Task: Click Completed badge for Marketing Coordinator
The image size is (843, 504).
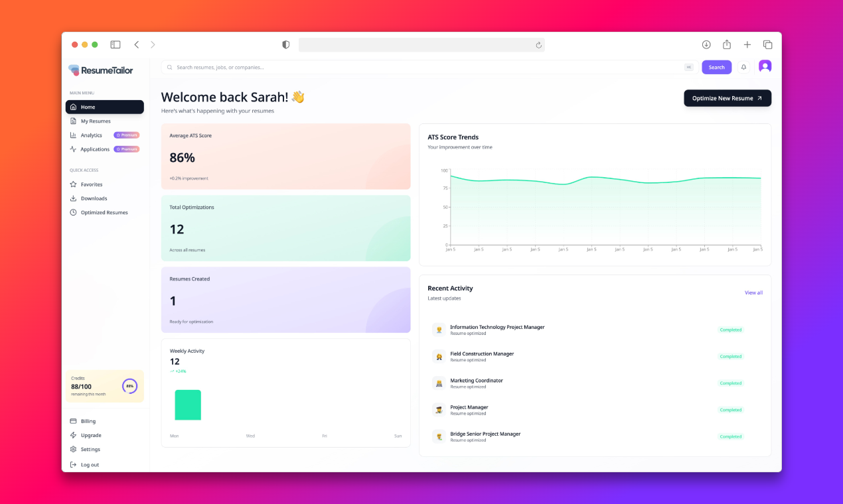Action: tap(731, 383)
